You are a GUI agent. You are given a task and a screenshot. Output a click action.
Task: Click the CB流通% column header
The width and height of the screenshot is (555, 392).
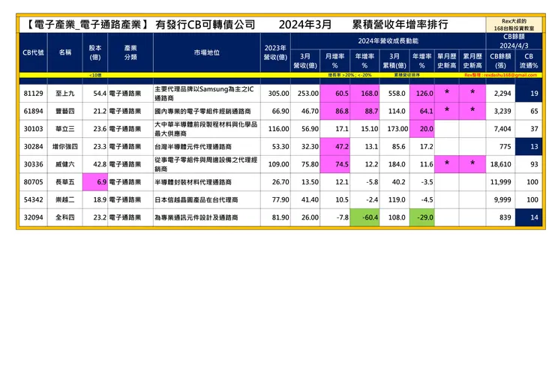click(529, 61)
